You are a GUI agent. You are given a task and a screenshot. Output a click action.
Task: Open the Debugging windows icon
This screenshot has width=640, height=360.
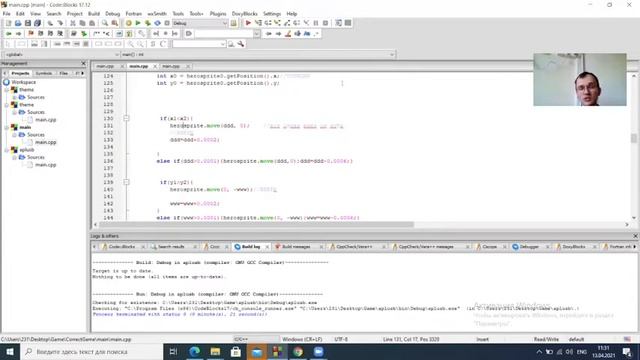[x=338, y=23]
